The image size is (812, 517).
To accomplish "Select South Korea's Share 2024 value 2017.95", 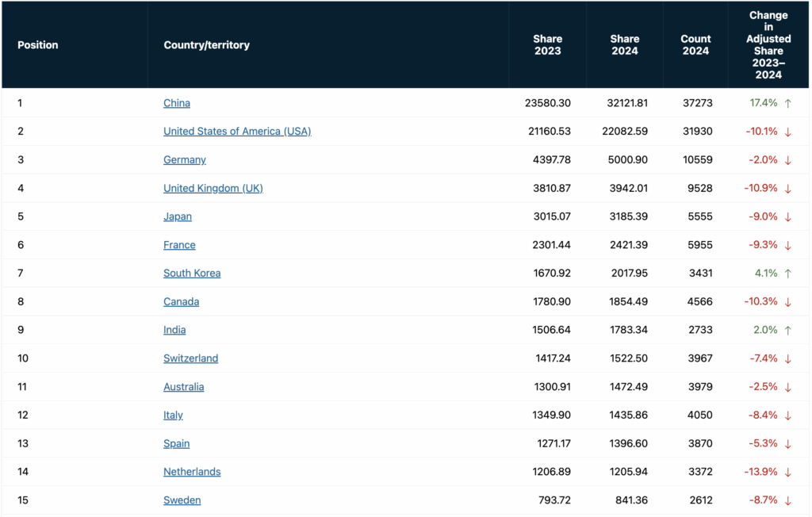I will point(629,274).
